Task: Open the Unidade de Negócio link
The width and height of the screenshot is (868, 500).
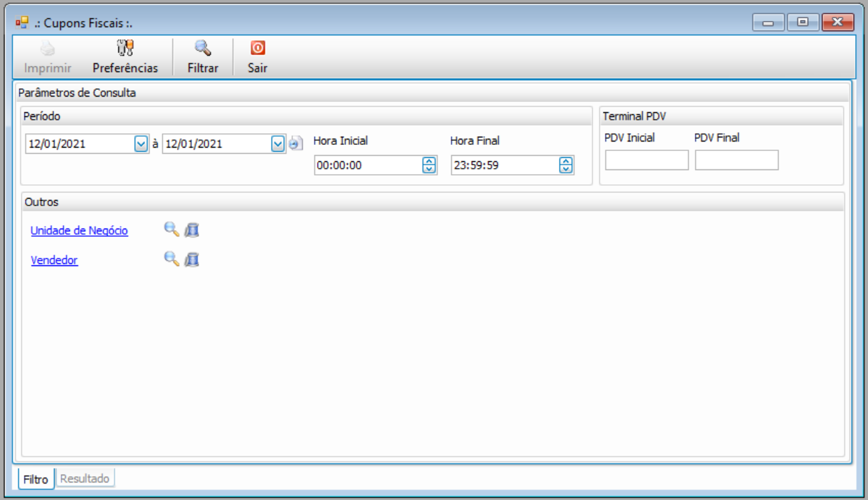Action: click(x=79, y=231)
